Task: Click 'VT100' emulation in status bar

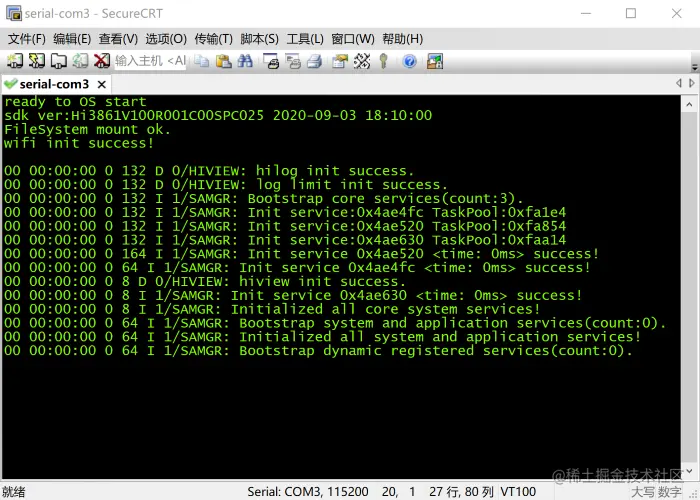Action: point(518,492)
